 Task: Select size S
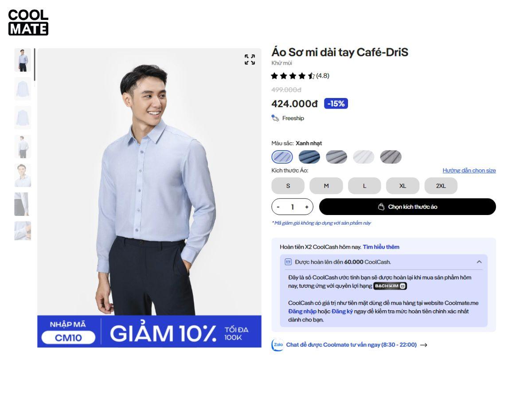[x=288, y=186]
